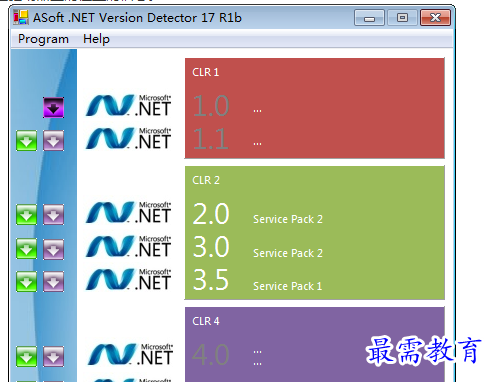Select the 3.5 version number in CLR 2
Image resolution: width=490 pixels, height=382 pixels.
(x=211, y=280)
